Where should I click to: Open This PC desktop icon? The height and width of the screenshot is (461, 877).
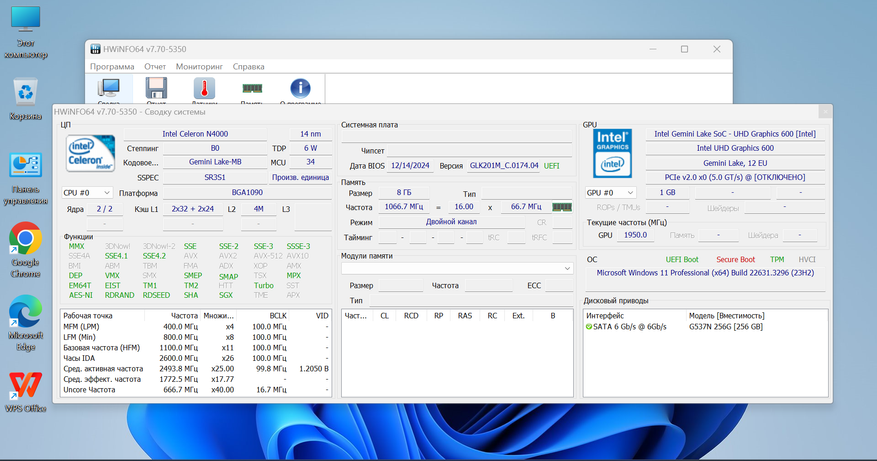tap(25, 32)
